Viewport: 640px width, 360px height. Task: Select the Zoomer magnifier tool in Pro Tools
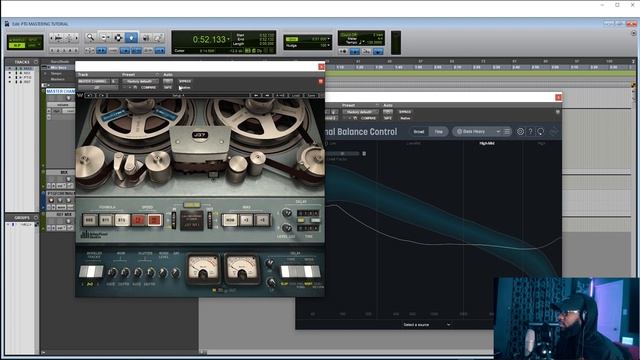click(x=90, y=38)
